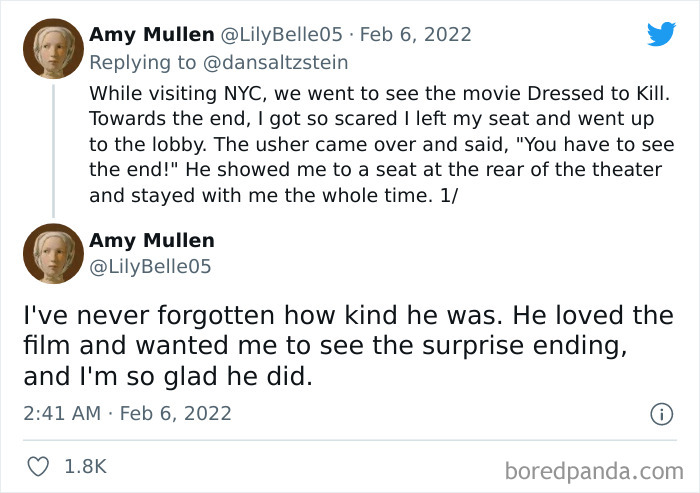Click the bold Amy Mullen name on the main tweet

(x=151, y=241)
